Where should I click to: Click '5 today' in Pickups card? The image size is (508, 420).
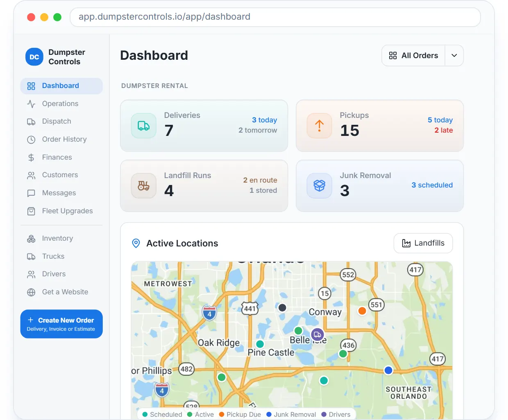[x=440, y=120]
